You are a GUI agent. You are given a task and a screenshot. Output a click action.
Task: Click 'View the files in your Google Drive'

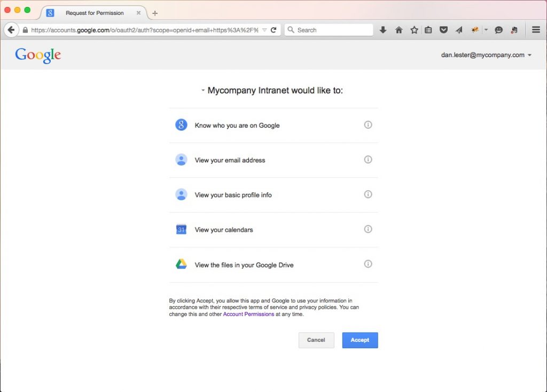244,265
